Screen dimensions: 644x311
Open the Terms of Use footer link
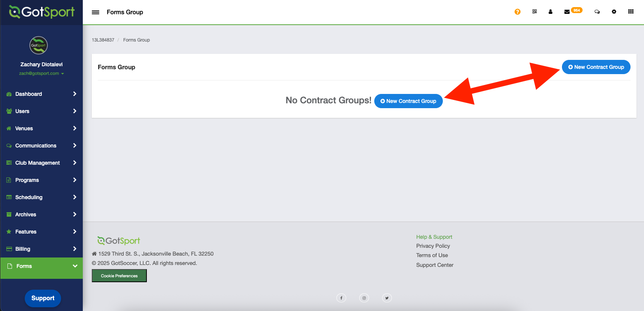(432, 255)
